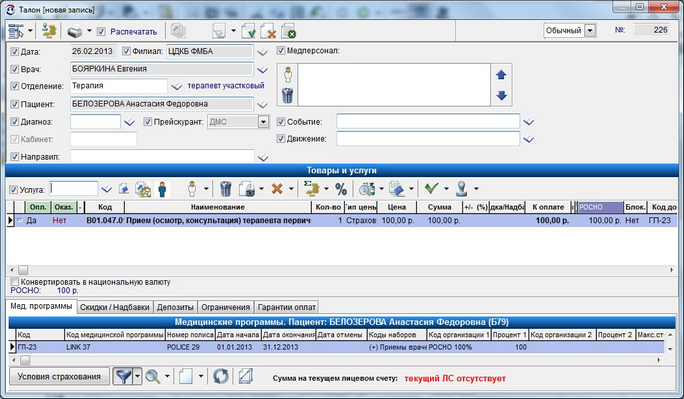684x399 pixels.
Task: Click the small document icon next to Услуга lookup
Action: point(124,189)
